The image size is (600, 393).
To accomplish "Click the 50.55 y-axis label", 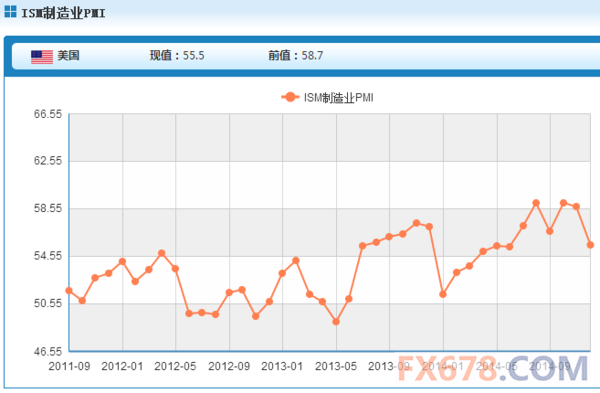I will [48, 303].
